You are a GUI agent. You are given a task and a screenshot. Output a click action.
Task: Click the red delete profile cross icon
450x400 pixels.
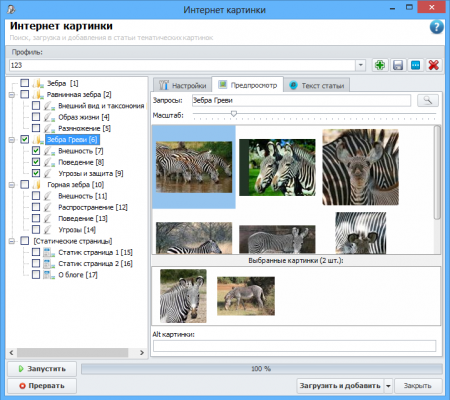coord(433,65)
